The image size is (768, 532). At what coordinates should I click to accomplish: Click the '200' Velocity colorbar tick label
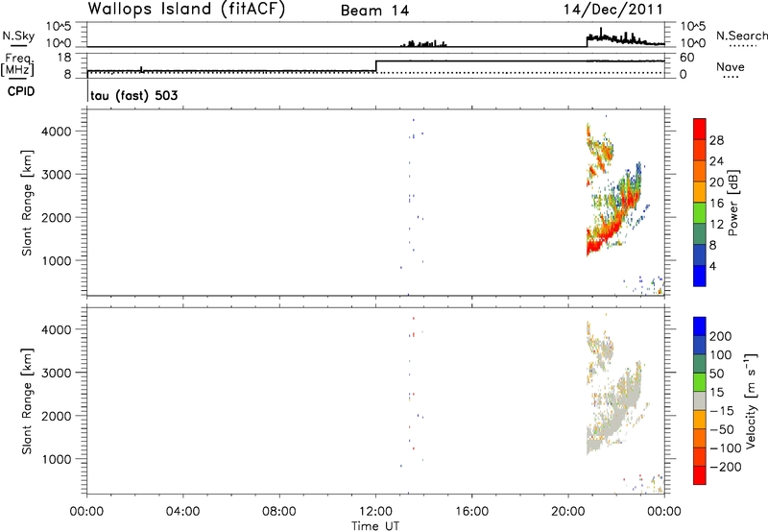click(721, 336)
